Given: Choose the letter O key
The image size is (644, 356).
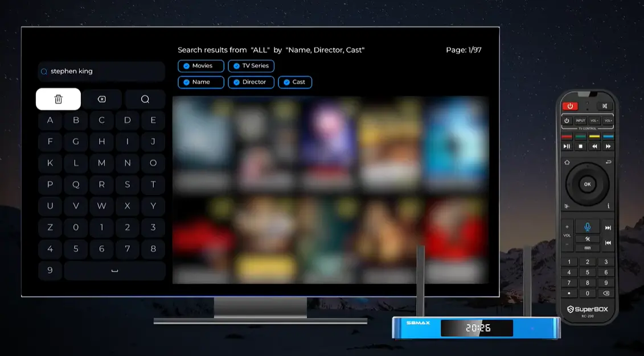Looking at the screenshot, I should [x=153, y=163].
